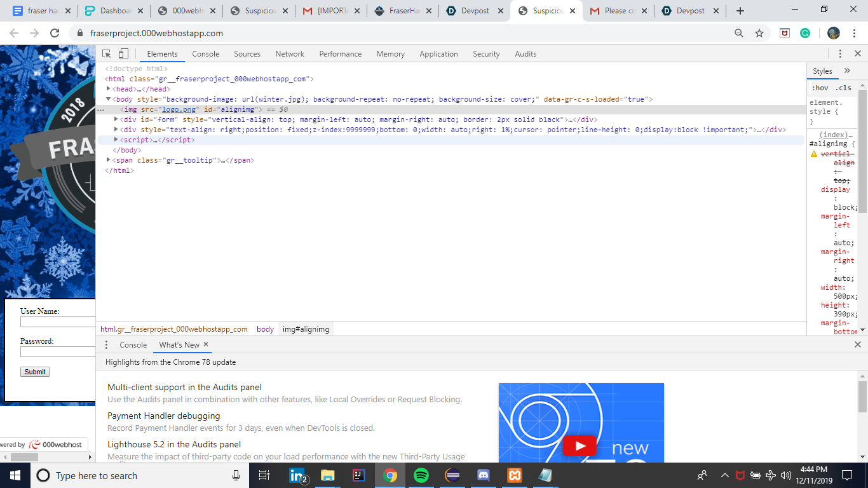Open the Grammarly extension icon
This screenshot has height=488, width=868.
[805, 33]
